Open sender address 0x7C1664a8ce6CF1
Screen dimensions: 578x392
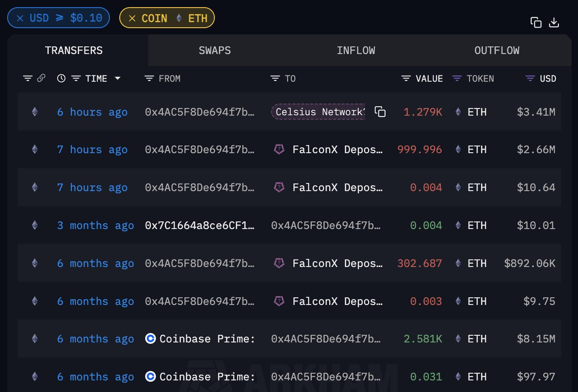(x=200, y=225)
